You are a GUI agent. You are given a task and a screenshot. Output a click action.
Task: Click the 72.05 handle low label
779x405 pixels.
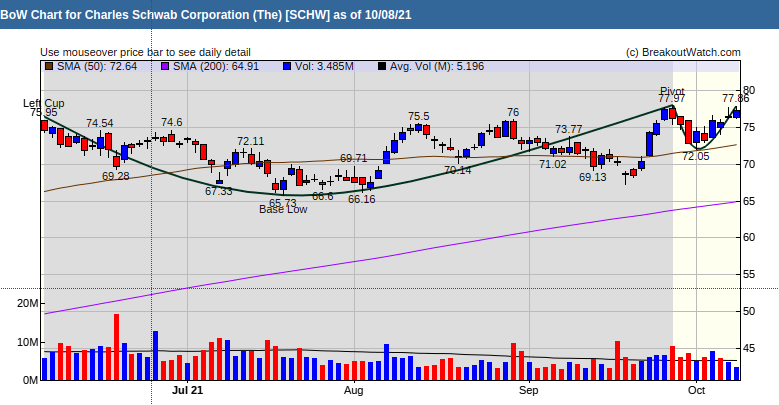[696, 156]
